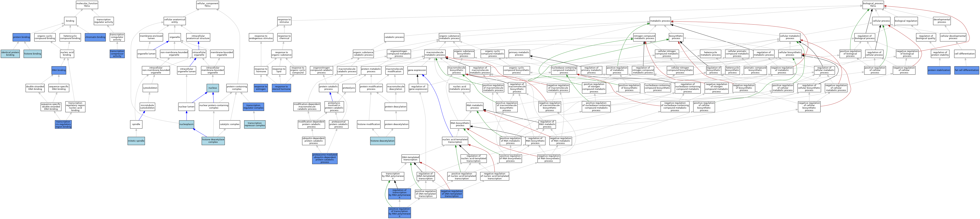Click the 'transcription coregulator activity' node
The image size is (980, 219).
[x=117, y=37]
